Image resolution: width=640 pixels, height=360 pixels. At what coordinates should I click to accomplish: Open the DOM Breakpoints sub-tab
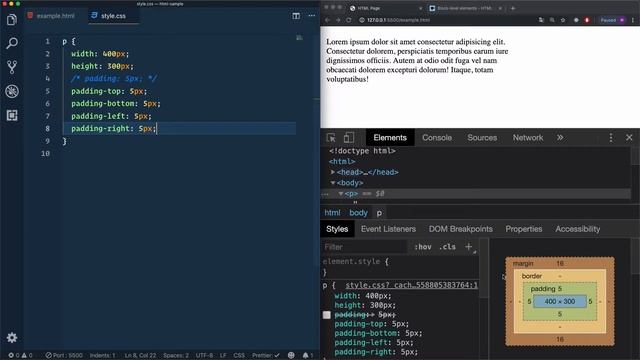[460, 229]
